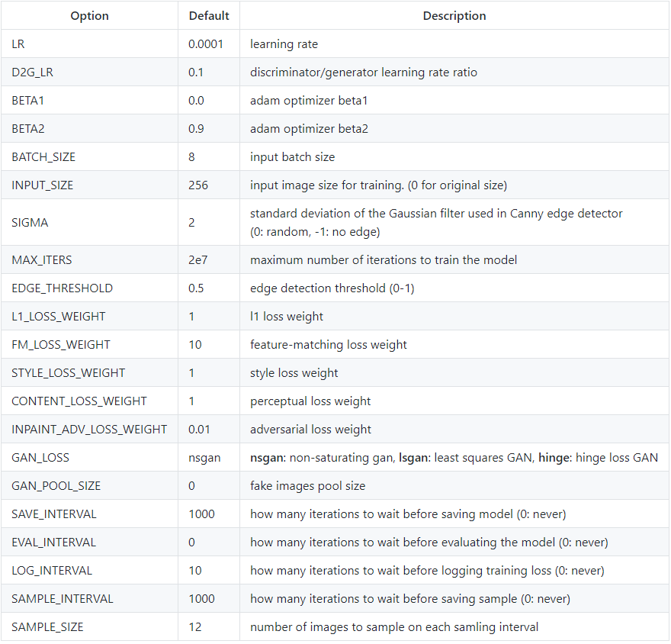The height and width of the screenshot is (644, 671).
Task: Click the 'Option' column header
Action: click(89, 16)
